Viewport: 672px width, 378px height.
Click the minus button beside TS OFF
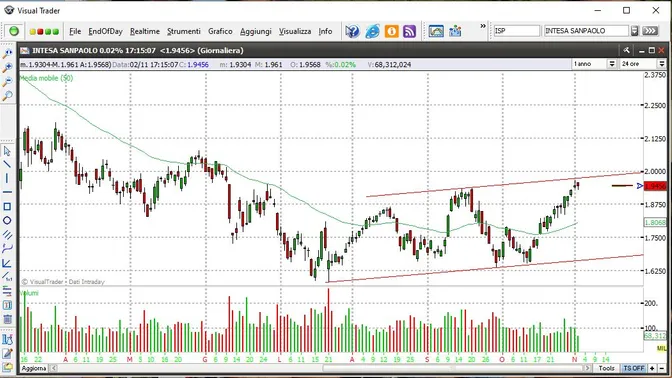[662, 368]
